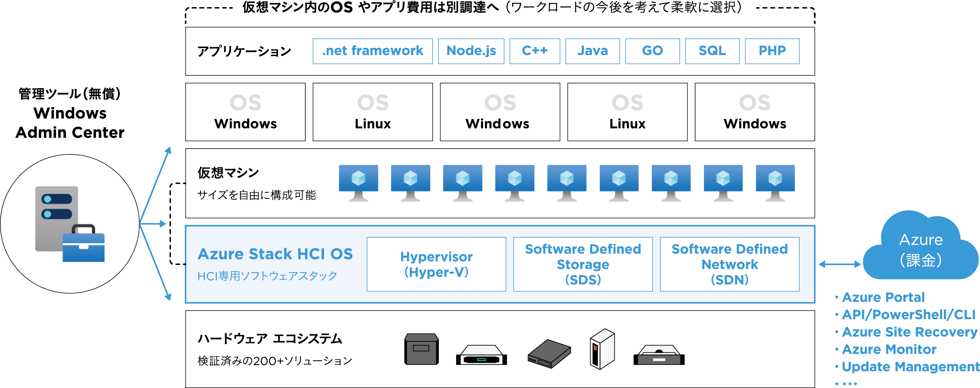The image size is (980, 388).
Task: Click the 'ハードウェア エコシステム' heading
Action: (x=270, y=338)
